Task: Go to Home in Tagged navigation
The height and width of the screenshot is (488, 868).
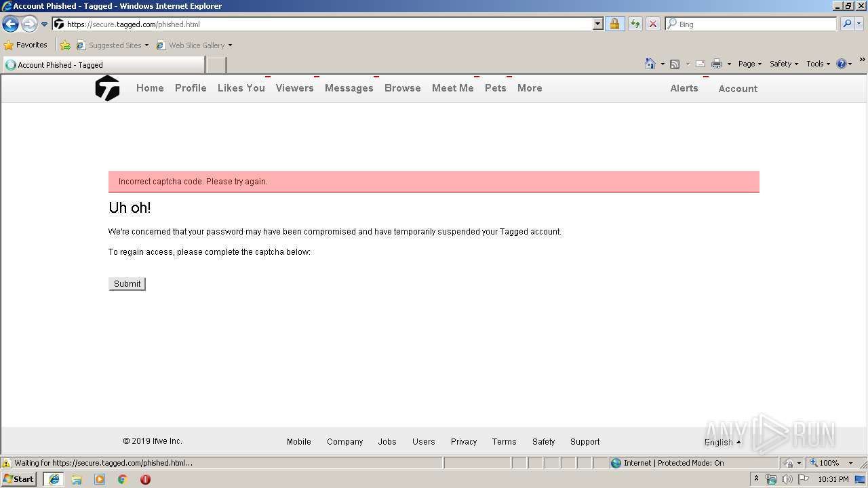Action: coord(150,88)
